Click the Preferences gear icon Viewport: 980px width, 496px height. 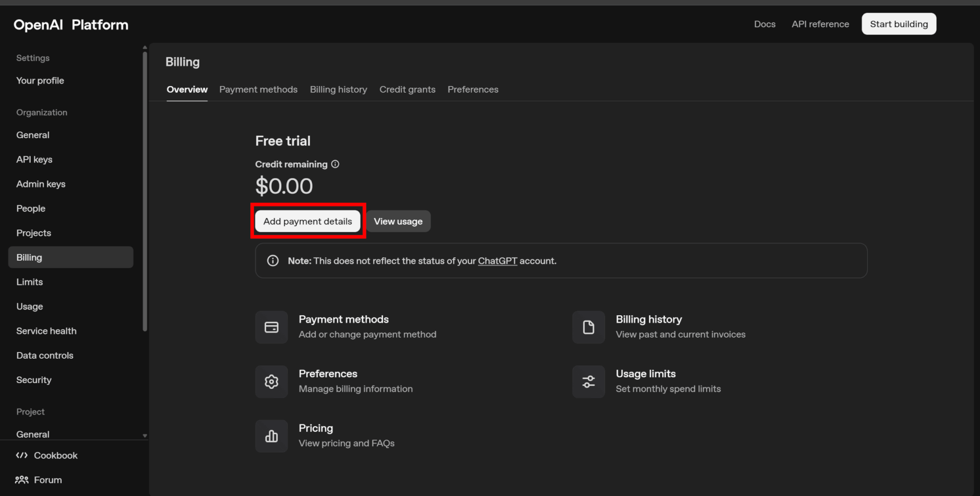coord(271,382)
